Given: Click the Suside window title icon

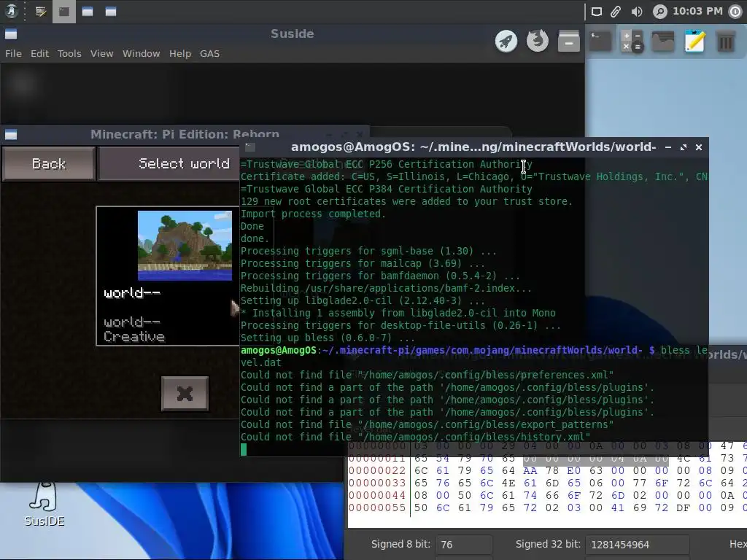Looking at the screenshot, I should (11, 34).
